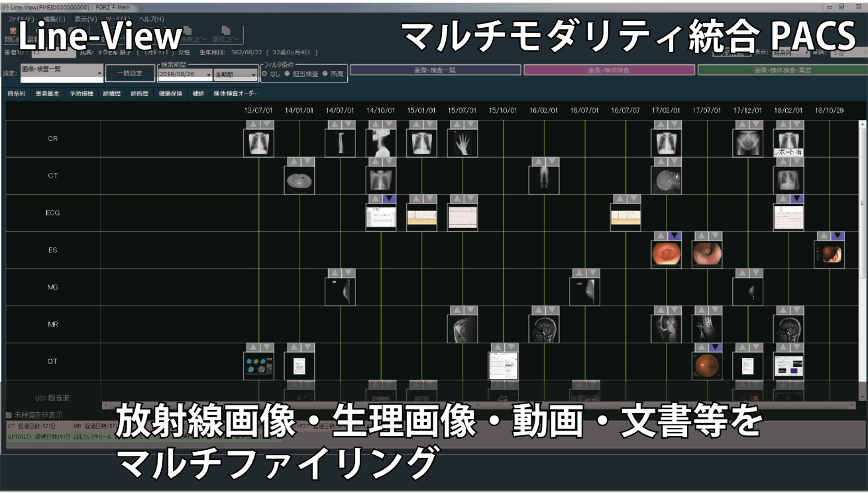Click the purple down arrow on the 18/02/01 ECG thumbnail
Viewport: 868px width, 493px height.
pos(797,199)
